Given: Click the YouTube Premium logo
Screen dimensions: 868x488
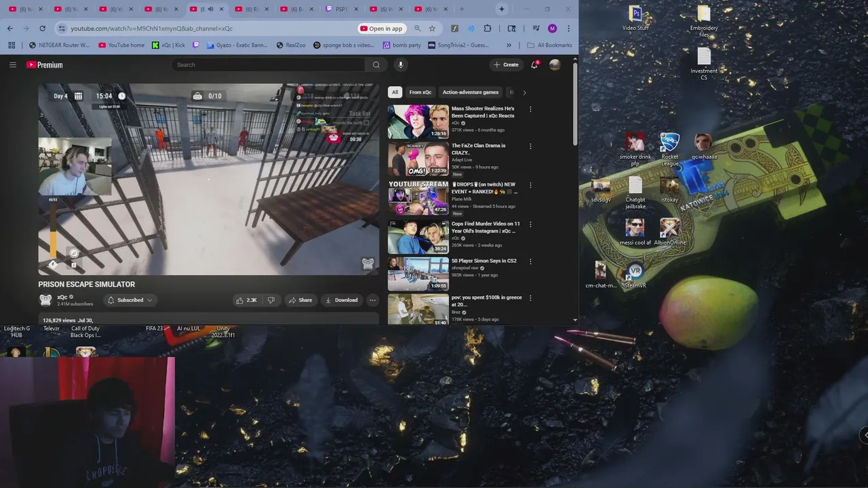Looking at the screenshot, I should tap(45, 65).
